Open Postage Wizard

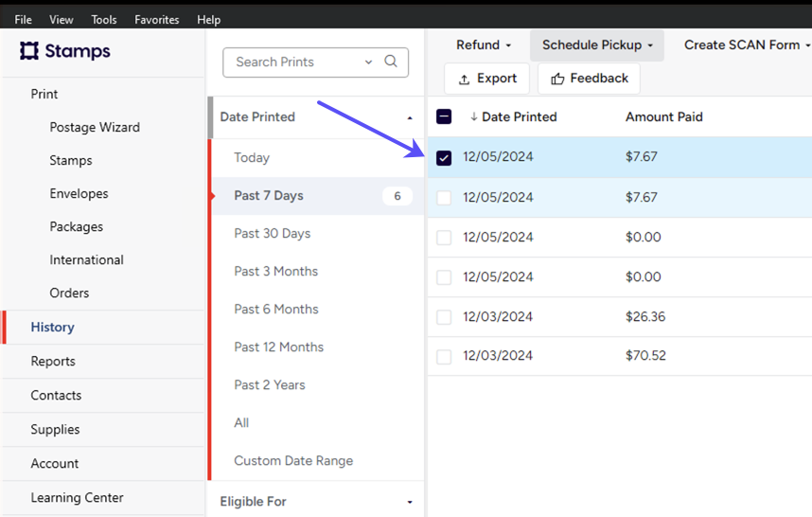pyautogui.click(x=95, y=128)
